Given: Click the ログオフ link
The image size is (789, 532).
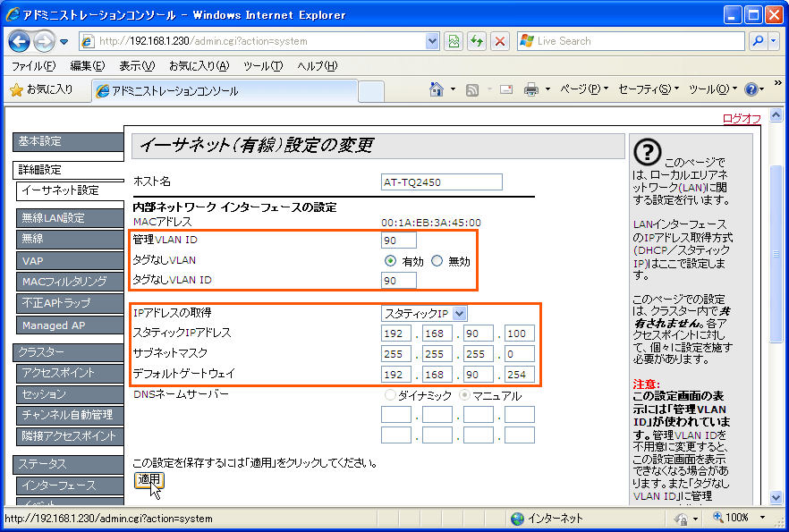Looking at the screenshot, I should 742,118.
